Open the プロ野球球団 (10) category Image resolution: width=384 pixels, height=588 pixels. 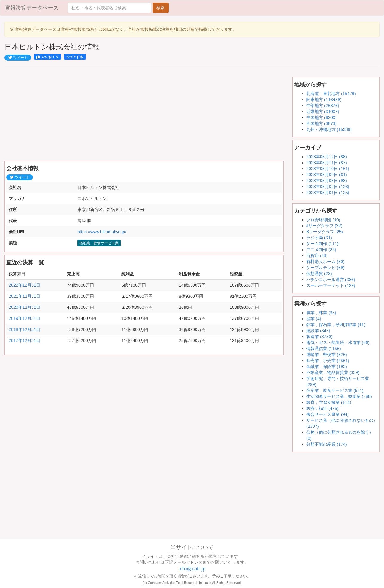pyautogui.click(x=323, y=220)
